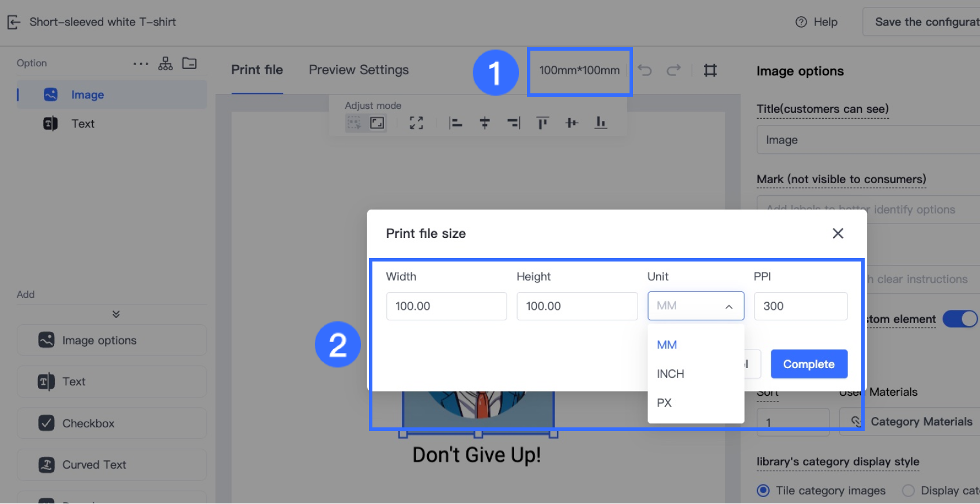Select the Image option in the option list
Viewport: 980px width, 504px height.
click(x=112, y=94)
